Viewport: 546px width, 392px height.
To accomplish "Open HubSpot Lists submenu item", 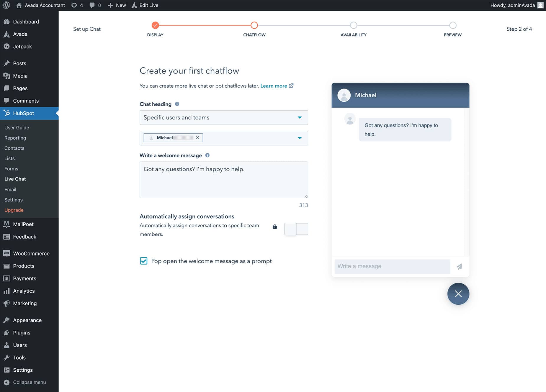I will [x=9, y=158].
